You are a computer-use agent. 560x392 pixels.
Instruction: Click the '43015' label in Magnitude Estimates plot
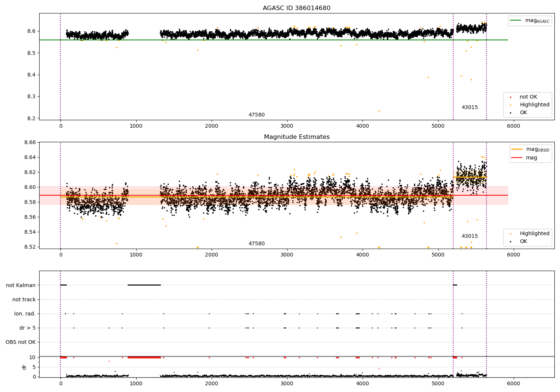click(x=470, y=236)
